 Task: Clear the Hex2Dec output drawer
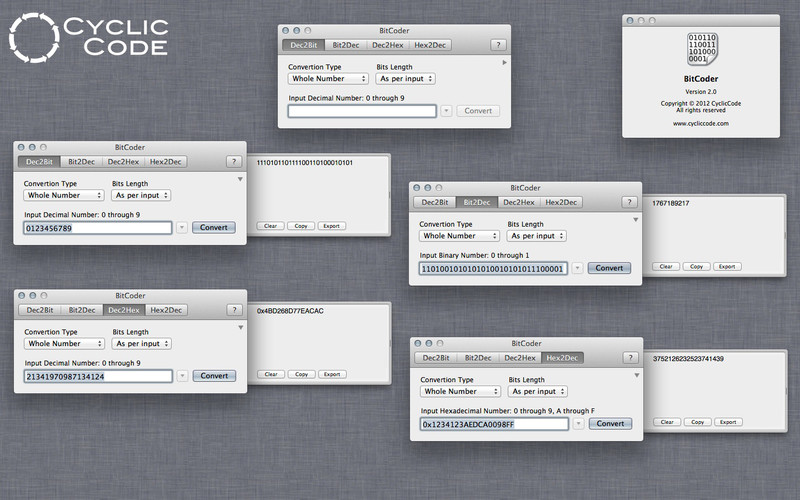point(667,422)
